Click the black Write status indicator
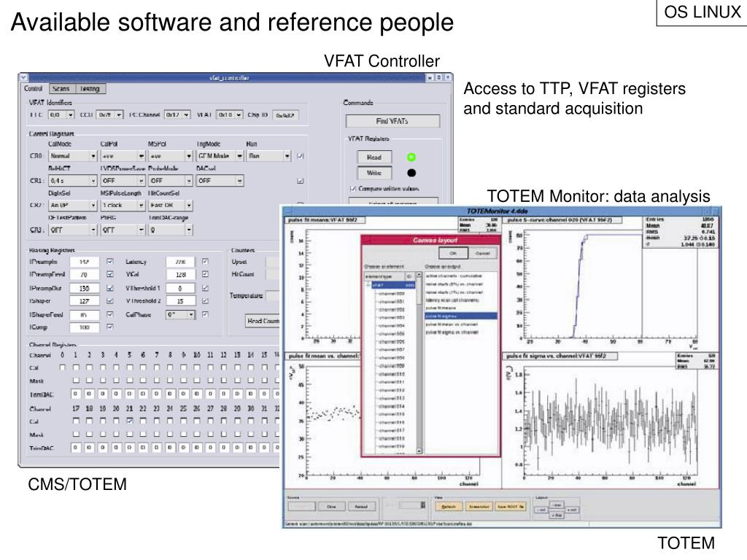 coord(411,173)
